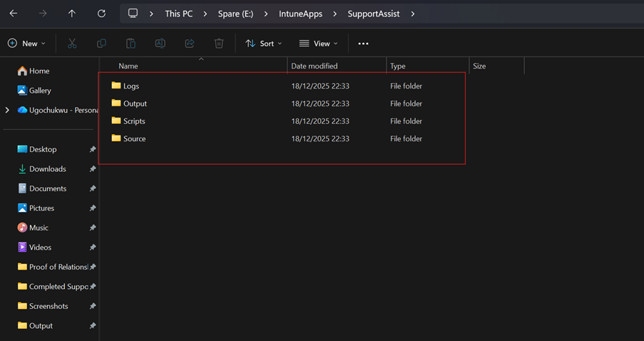644x341 pixels.
Task: Go back with the Back arrow
Action: 14,14
